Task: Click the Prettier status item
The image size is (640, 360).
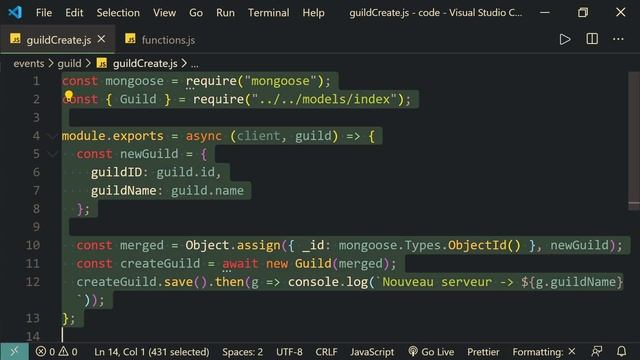Action: point(483,351)
